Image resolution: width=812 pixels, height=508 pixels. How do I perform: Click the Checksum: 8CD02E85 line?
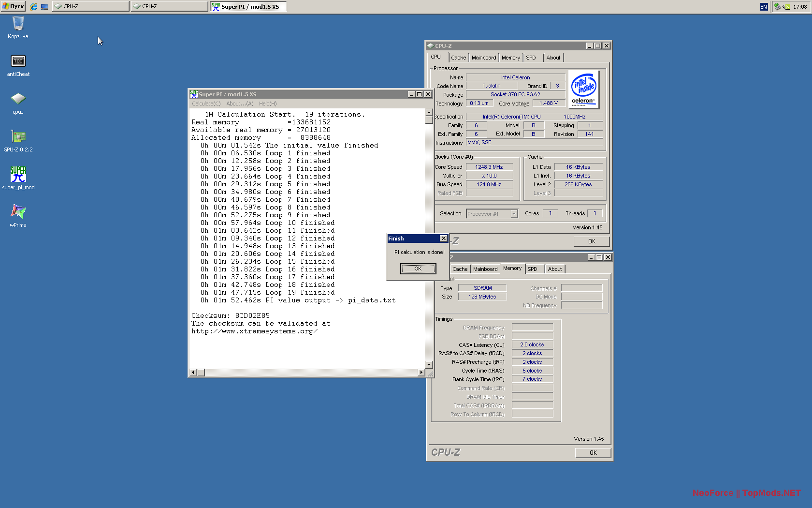click(x=231, y=316)
